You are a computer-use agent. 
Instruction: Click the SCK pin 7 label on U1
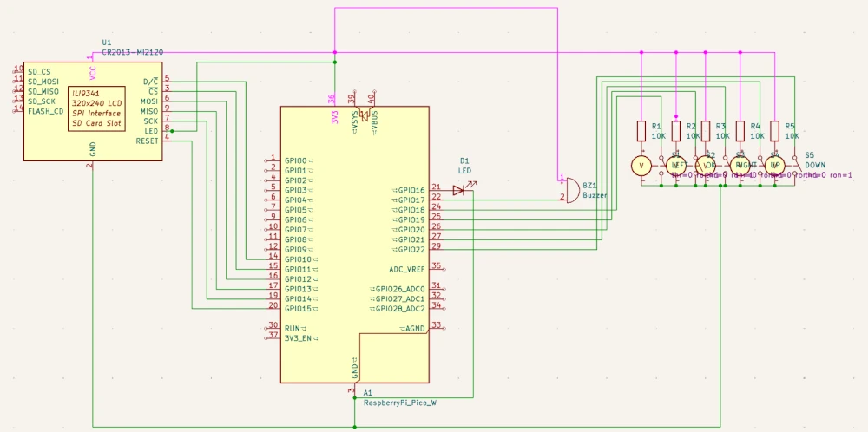coord(150,121)
